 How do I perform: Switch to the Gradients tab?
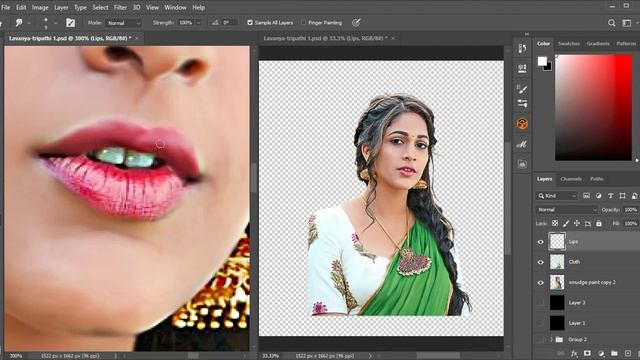pos(598,44)
